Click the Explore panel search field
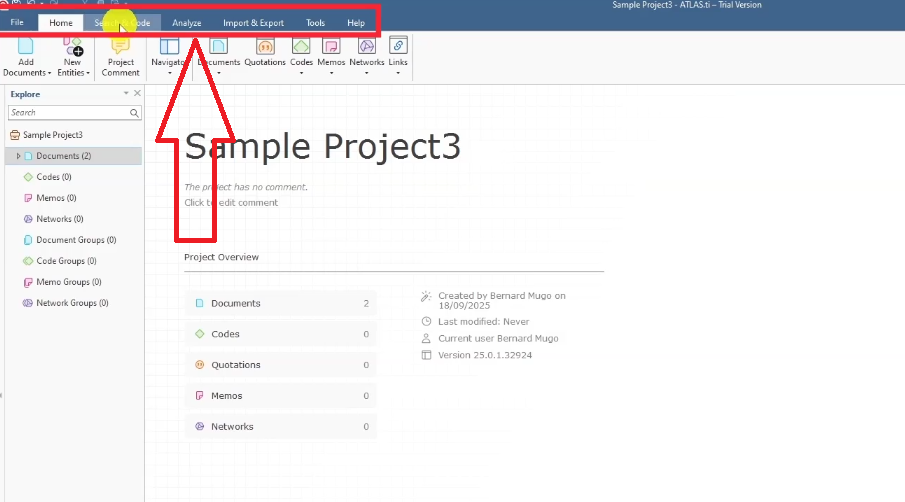The width and height of the screenshot is (905, 502). pyautogui.click(x=72, y=113)
